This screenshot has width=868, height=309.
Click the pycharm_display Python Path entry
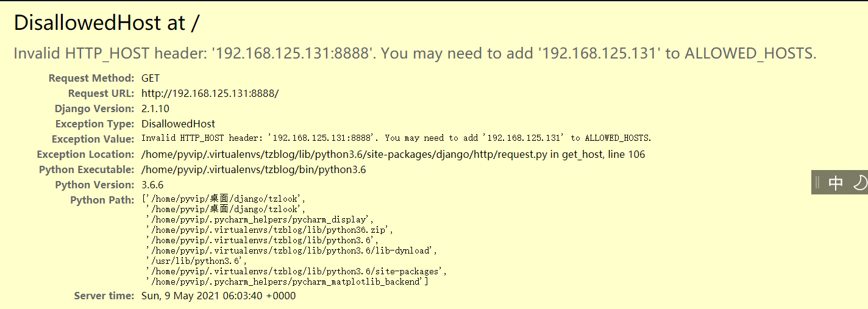coord(260,219)
